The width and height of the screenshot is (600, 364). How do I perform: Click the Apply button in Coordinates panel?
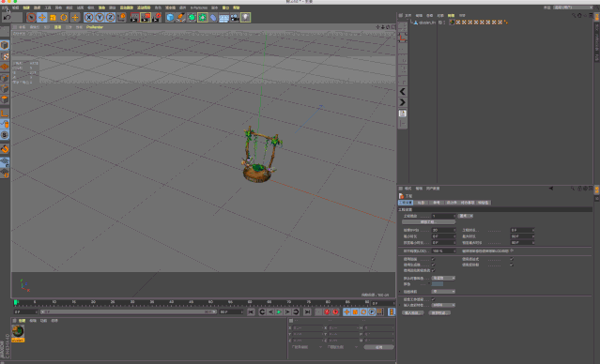(x=378, y=347)
